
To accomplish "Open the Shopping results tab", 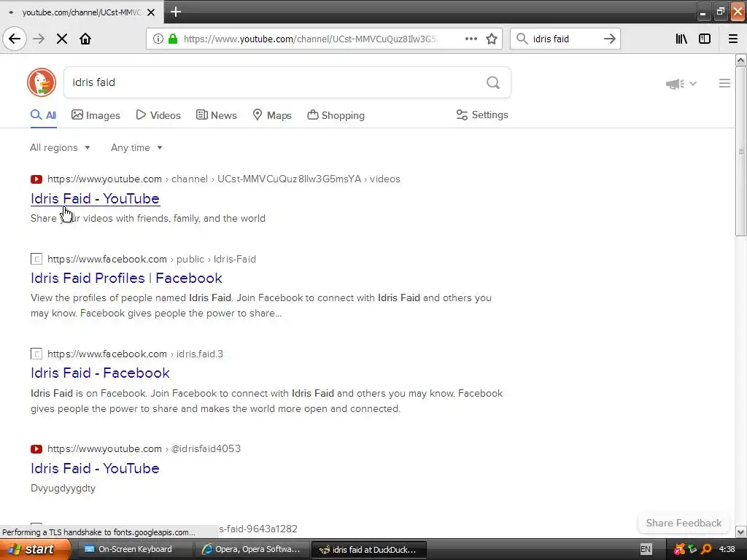I will coord(336,115).
